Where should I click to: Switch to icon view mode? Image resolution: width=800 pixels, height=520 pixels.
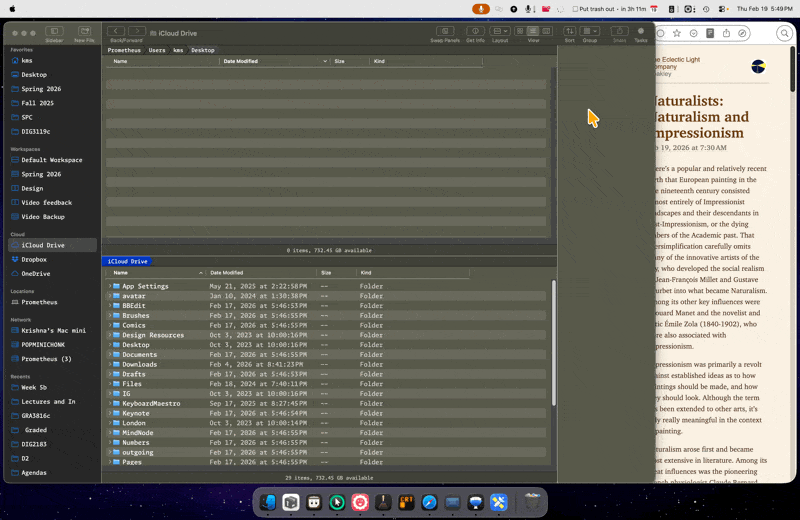coord(521,32)
